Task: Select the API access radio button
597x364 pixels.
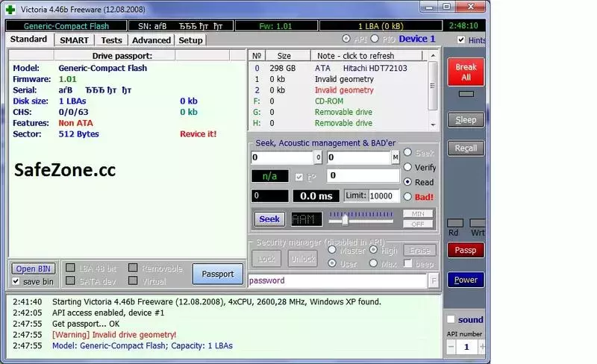Action: click(x=346, y=39)
